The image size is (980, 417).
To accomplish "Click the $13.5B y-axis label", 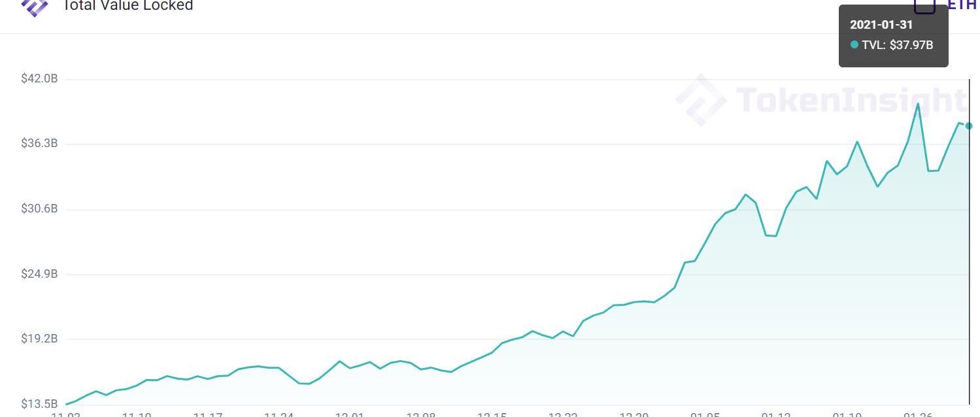I will point(39,403).
